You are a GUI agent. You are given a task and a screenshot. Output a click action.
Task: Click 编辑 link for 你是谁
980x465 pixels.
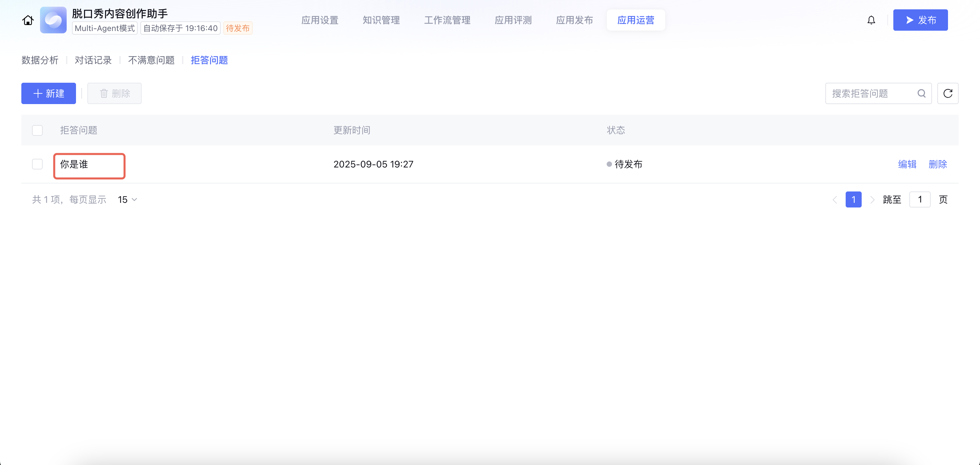coord(907,164)
